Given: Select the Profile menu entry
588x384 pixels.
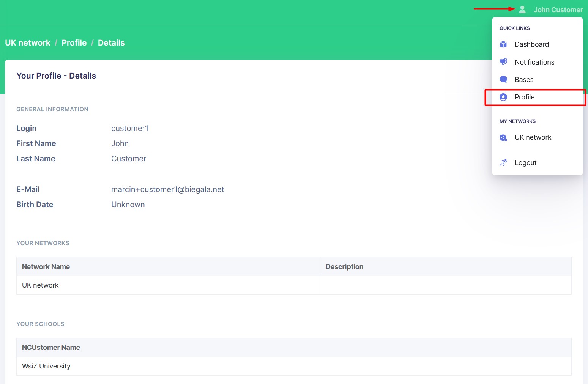Looking at the screenshot, I should coord(524,97).
